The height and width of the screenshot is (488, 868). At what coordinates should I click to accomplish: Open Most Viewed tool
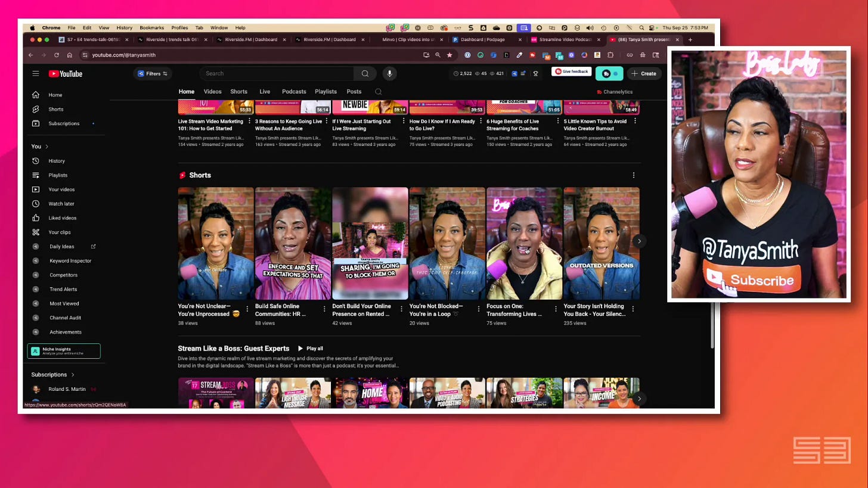pyautogui.click(x=64, y=304)
